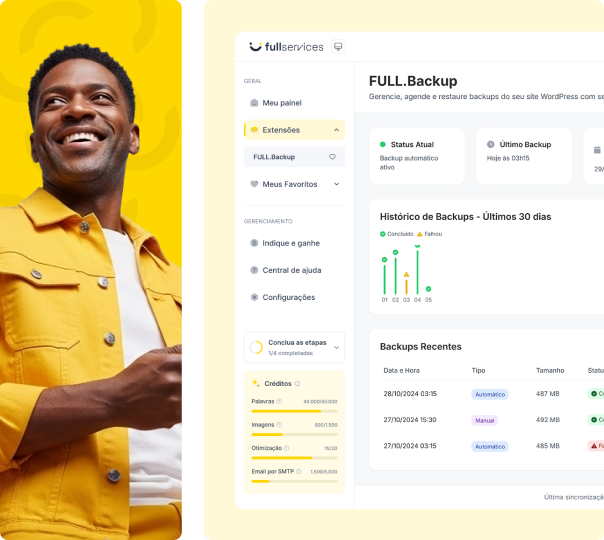The image size is (604, 540).
Task: Click the Meu painel home icon
Action: point(254,103)
